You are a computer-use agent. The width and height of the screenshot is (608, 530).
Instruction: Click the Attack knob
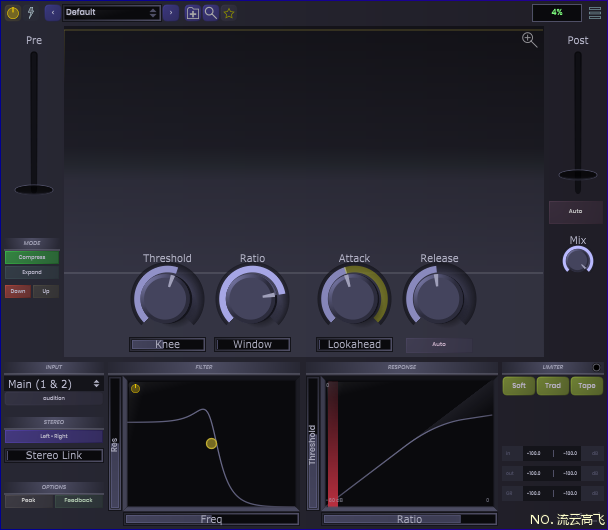pyautogui.click(x=354, y=299)
